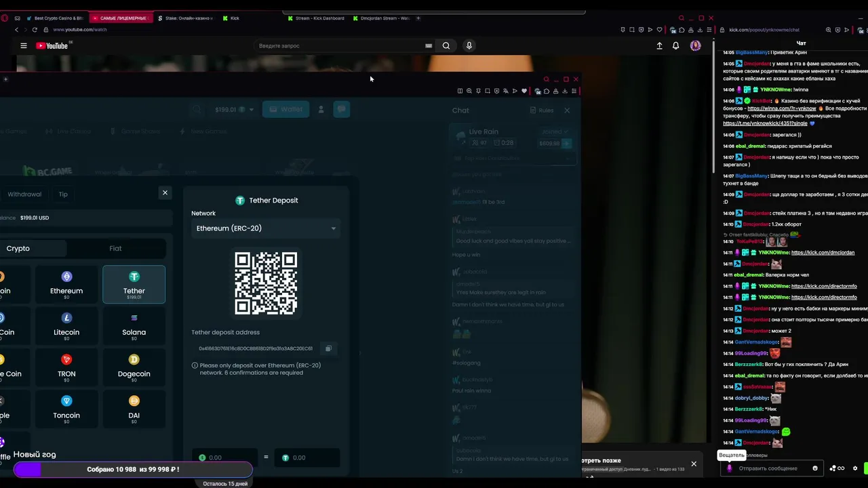Click the donation goal progress bar
The image size is (868, 488).
coord(133,469)
